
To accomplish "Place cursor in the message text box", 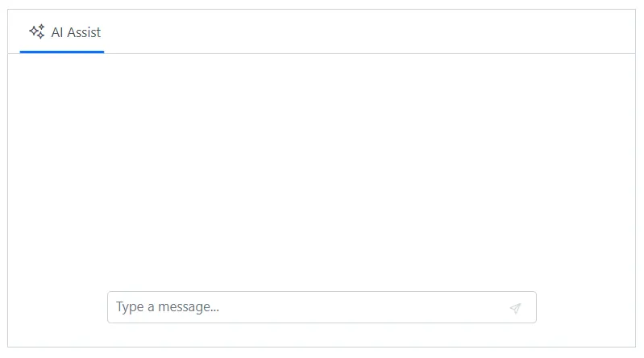I will click(306, 307).
